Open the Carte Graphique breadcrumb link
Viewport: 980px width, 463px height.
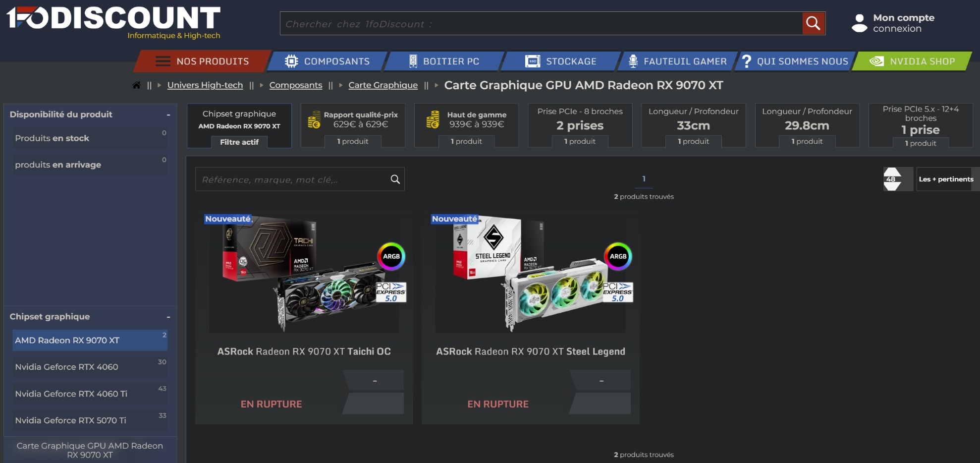383,85
